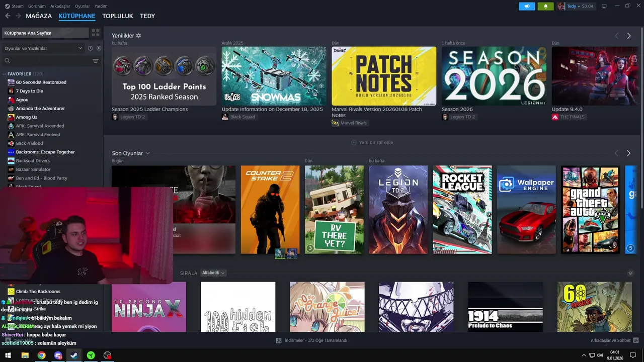This screenshot has width=644, height=362.
Task: Open Yenilikler settings gear
Action: [x=138, y=36]
